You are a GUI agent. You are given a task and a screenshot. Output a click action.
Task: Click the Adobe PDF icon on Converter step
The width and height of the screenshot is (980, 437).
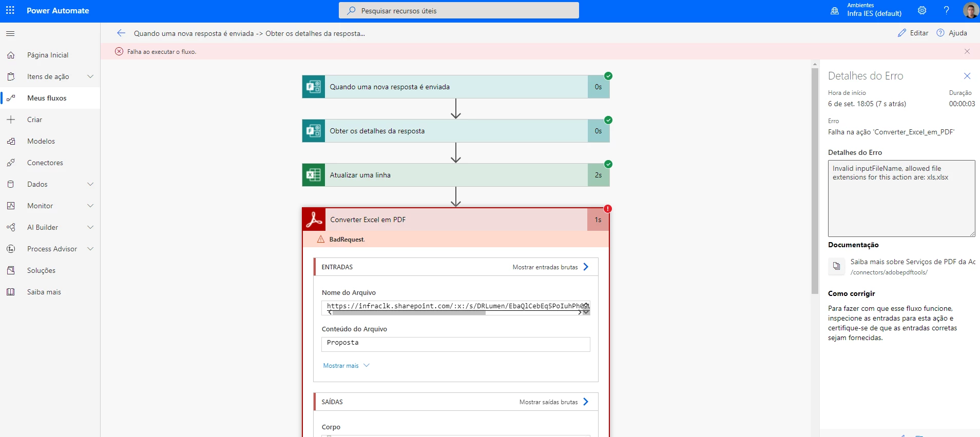point(314,220)
